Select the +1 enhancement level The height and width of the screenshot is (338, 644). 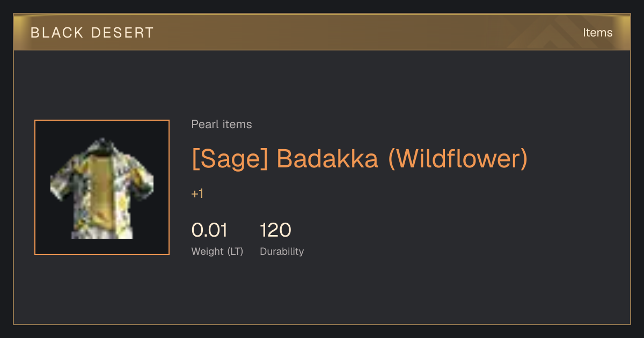click(197, 194)
